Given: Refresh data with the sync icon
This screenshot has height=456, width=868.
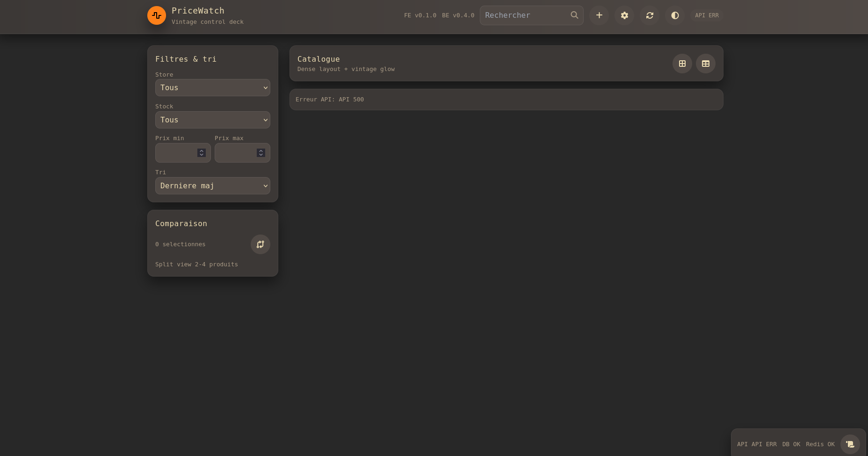Looking at the screenshot, I should (650, 15).
